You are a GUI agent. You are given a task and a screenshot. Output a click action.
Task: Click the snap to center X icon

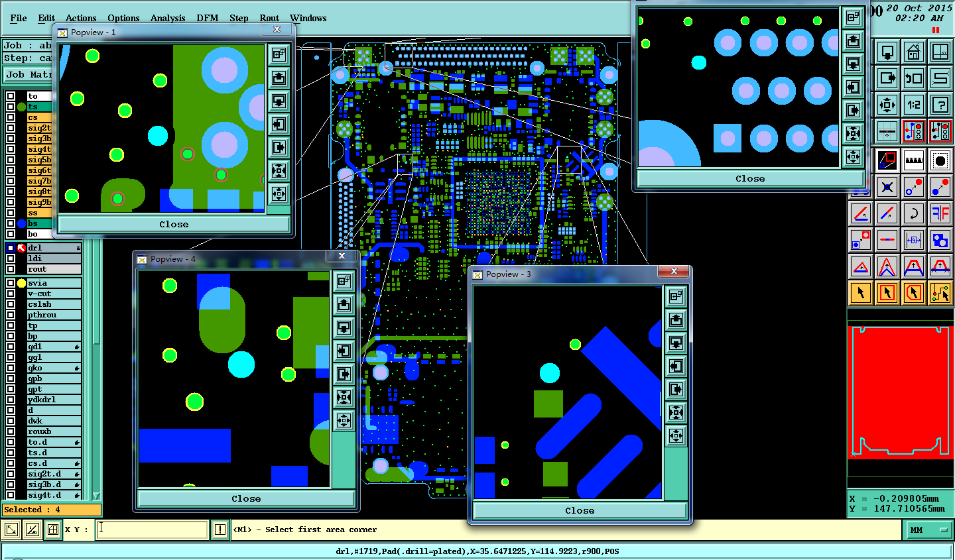tap(887, 187)
